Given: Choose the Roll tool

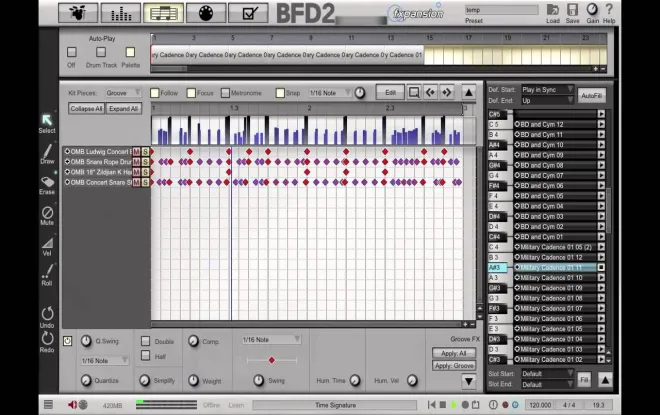Looking at the screenshot, I should [x=47, y=271].
